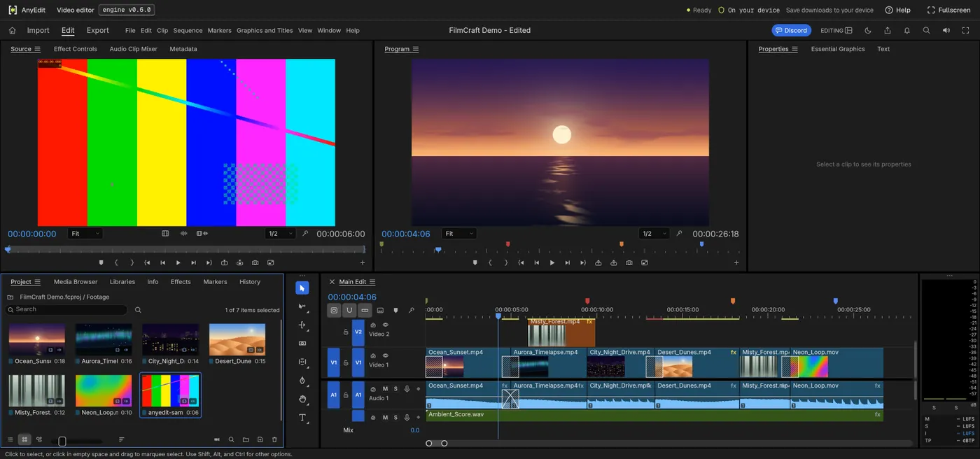Click the sort icon in Project panel footer
The height and width of the screenshot is (459, 980).
pos(122,439)
